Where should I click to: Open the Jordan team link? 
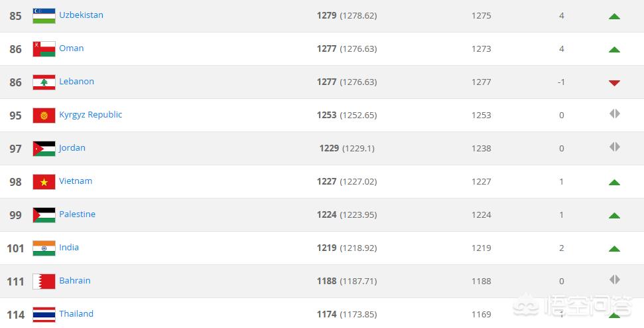(x=72, y=148)
